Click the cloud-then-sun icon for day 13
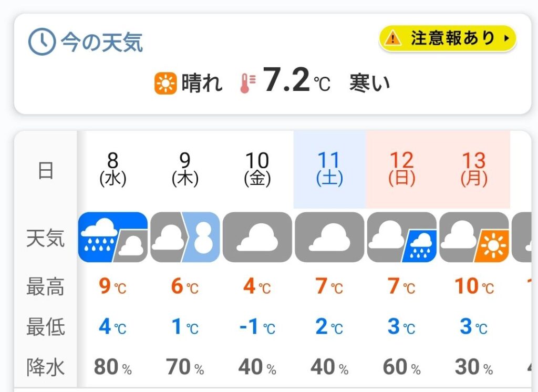The width and height of the screenshot is (538, 392). point(474,237)
